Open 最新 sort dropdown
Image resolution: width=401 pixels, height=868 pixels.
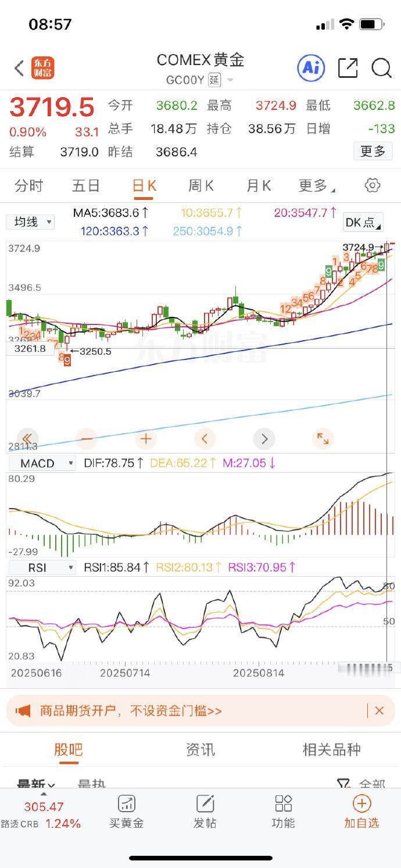pyautogui.click(x=36, y=784)
